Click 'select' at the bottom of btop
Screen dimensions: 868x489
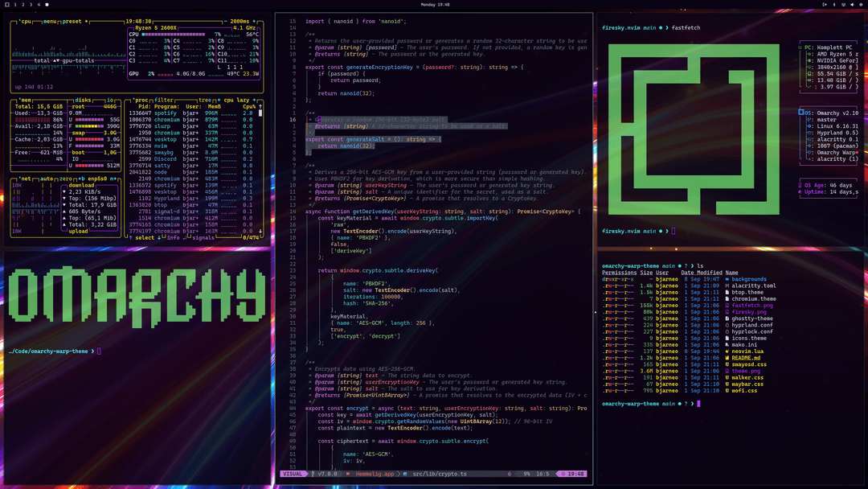click(x=145, y=237)
